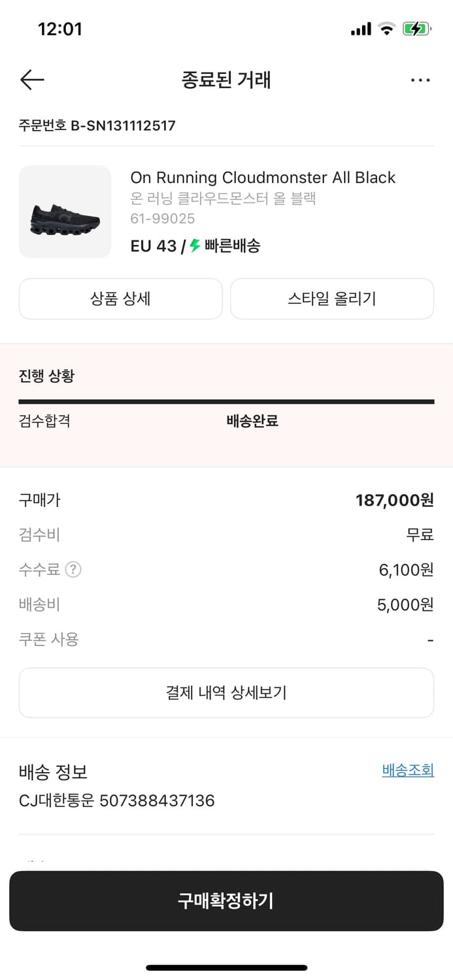
Task: Click CJ대한통운 tracking number text
Action: [116, 800]
